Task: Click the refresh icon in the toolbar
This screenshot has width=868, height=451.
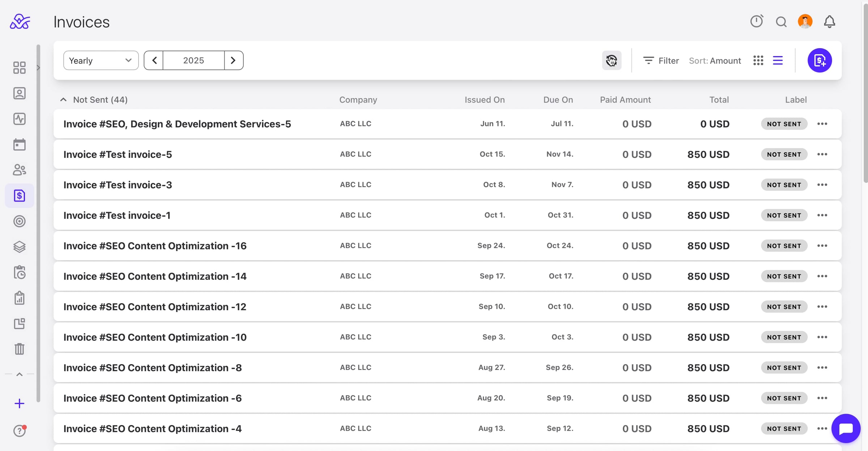Action: click(612, 60)
